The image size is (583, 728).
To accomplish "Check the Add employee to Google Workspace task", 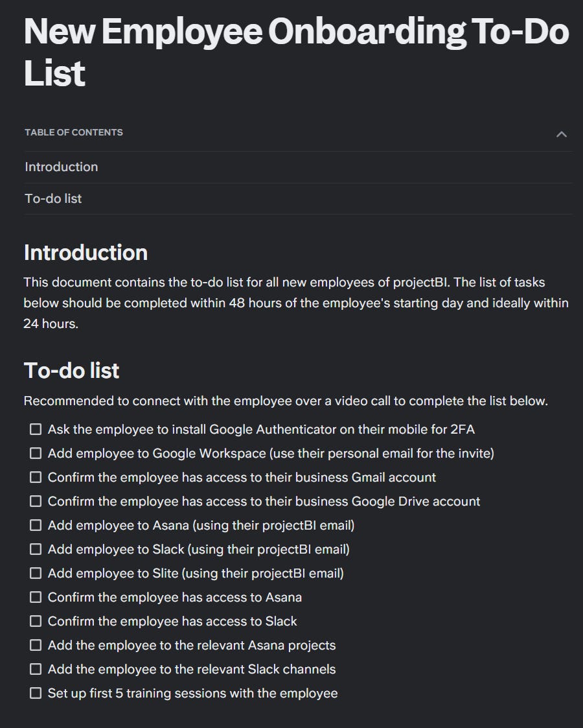I will pyautogui.click(x=36, y=453).
